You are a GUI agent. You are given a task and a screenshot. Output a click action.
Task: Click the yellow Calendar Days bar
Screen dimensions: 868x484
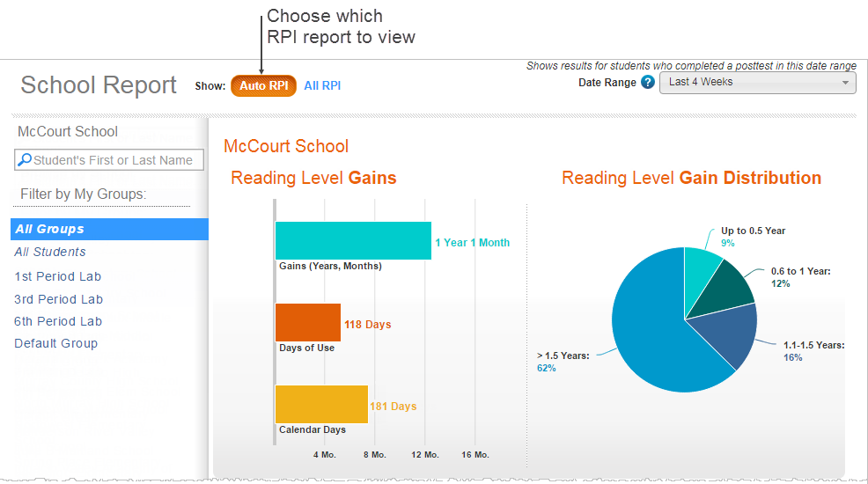click(x=321, y=404)
